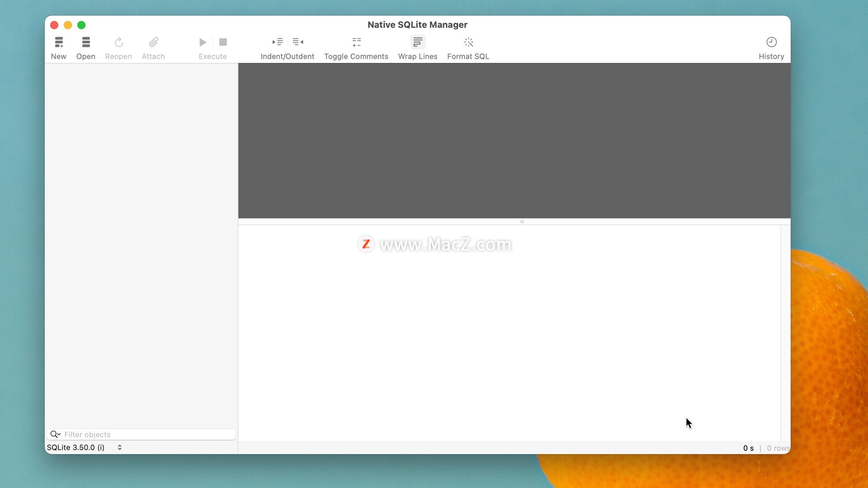Close the window with the red button

point(54,25)
